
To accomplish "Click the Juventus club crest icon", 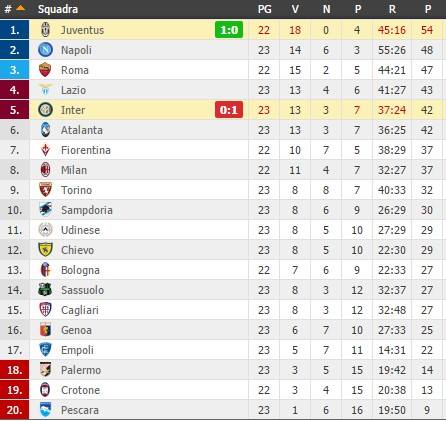I will click(45, 30).
